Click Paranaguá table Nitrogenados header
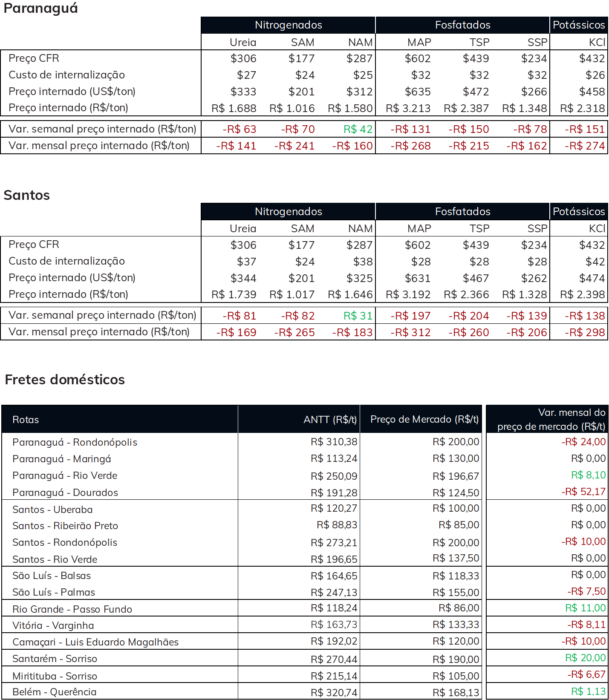Viewport: 609px width, 700px height. tap(288, 25)
